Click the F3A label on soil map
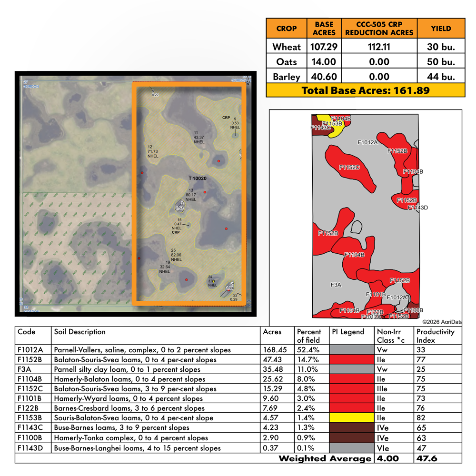 tap(336, 285)
